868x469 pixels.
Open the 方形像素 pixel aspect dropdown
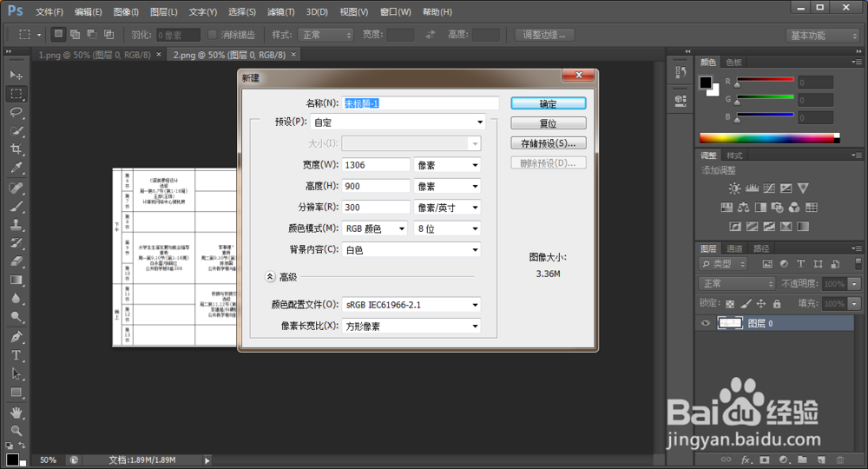[411, 327]
